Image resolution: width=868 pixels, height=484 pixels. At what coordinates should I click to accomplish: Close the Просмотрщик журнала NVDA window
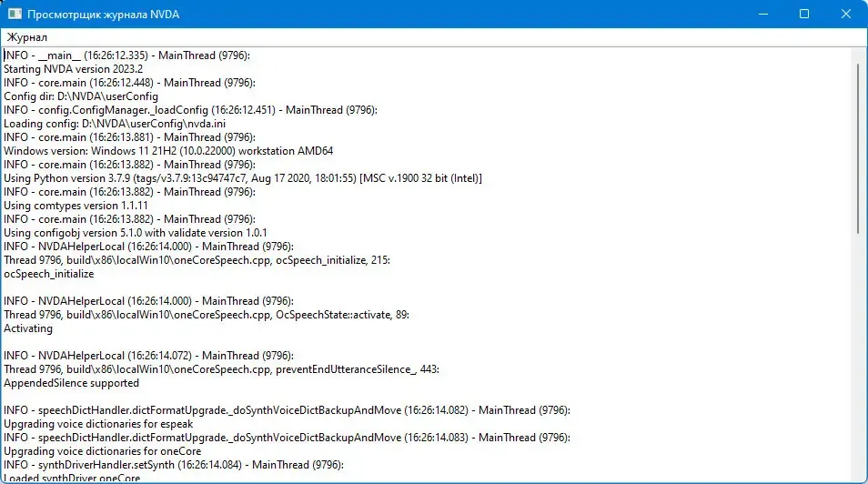click(846, 14)
